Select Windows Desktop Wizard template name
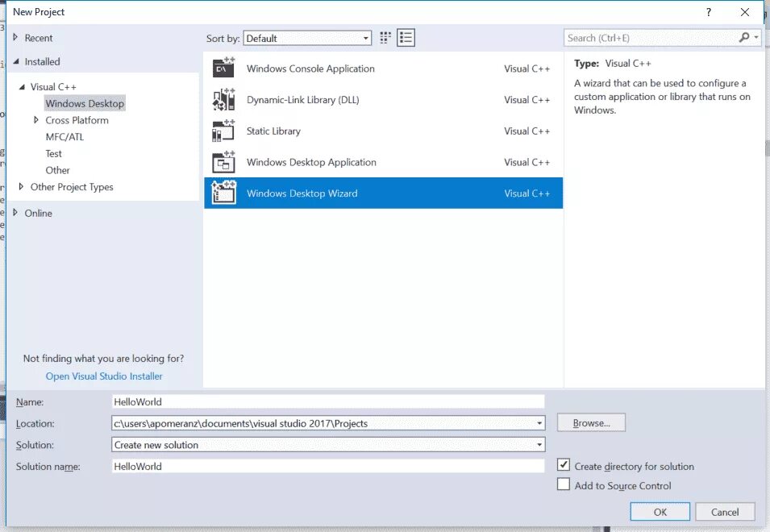This screenshot has height=532, width=770. 302,193
